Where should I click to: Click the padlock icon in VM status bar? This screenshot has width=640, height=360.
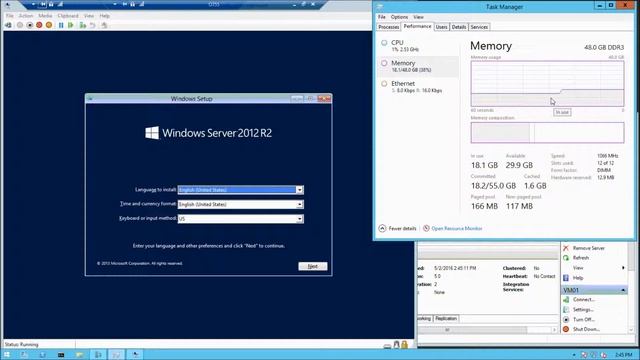click(404, 345)
